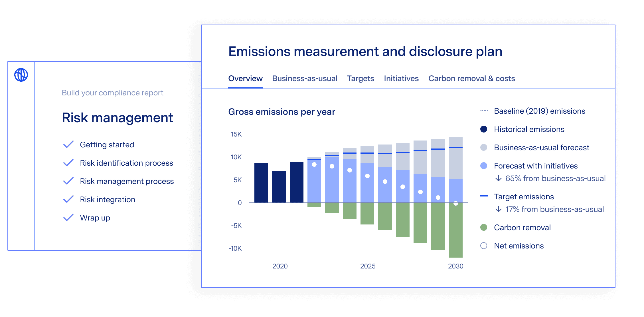Open the Carbon removal & costs tab
This screenshot has width=644, height=317.
click(x=471, y=79)
